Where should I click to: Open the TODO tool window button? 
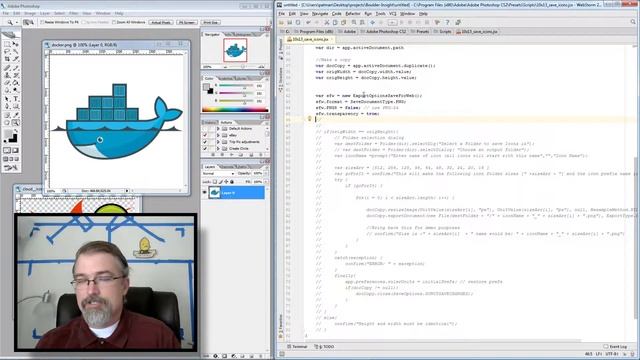click(x=325, y=347)
